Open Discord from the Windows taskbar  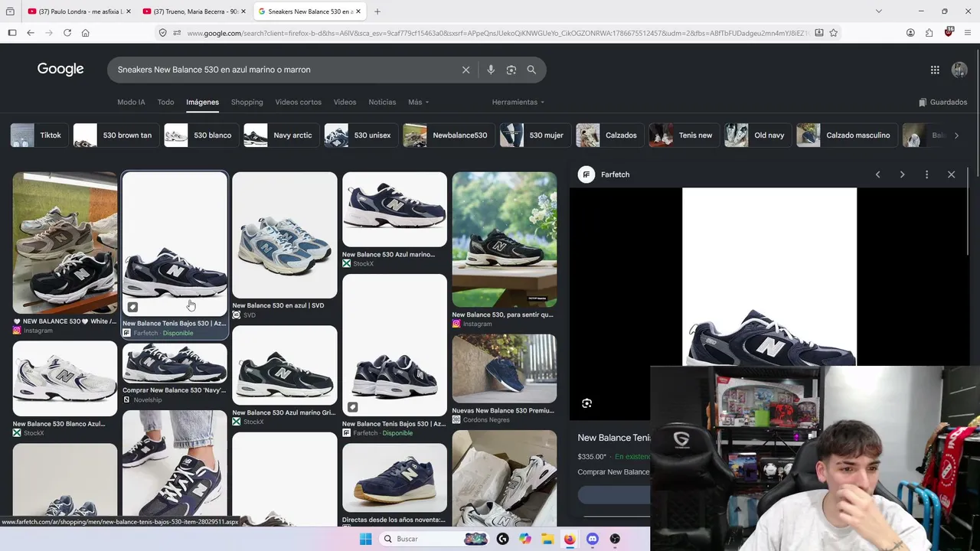click(592, 539)
